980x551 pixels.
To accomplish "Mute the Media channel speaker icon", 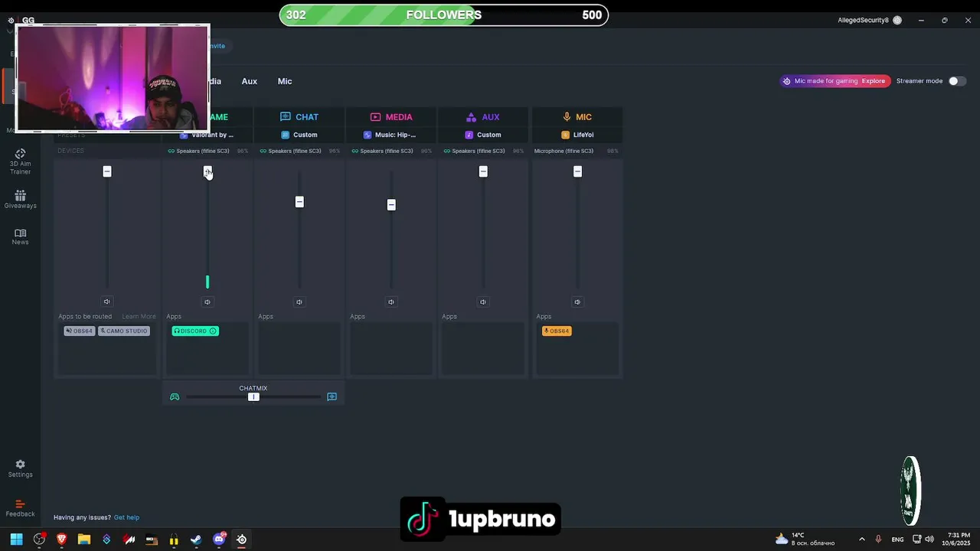I will pos(391,302).
